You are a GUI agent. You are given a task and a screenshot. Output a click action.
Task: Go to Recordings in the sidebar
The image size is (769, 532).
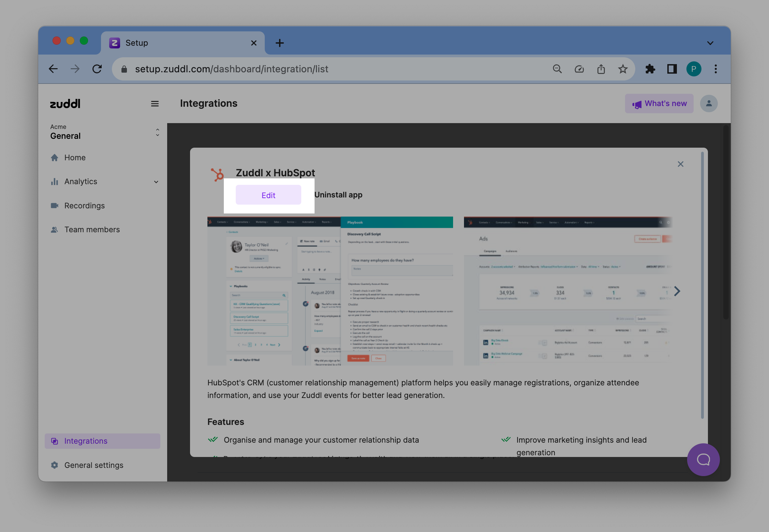pyautogui.click(x=84, y=206)
